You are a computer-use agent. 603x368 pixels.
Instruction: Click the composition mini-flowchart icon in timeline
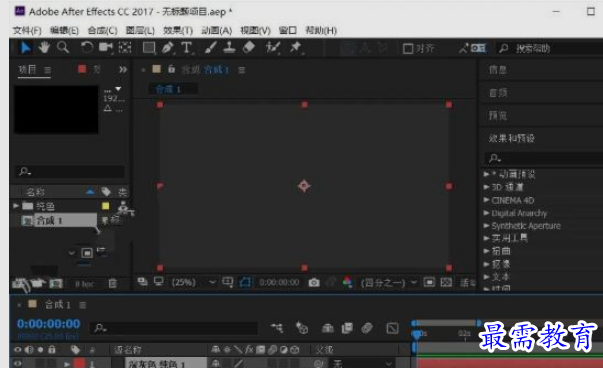pyautogui.click(x=277, y=328)
